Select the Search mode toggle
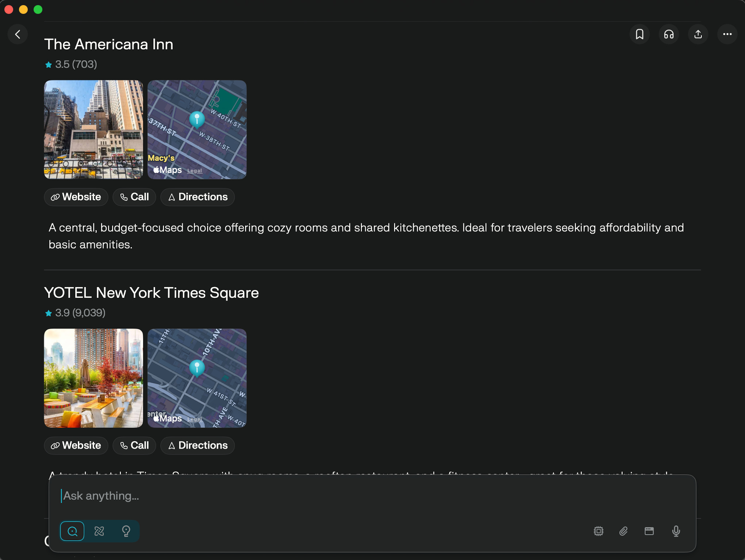The width and height of the screenshot is (745, 560). coord(72,531)
